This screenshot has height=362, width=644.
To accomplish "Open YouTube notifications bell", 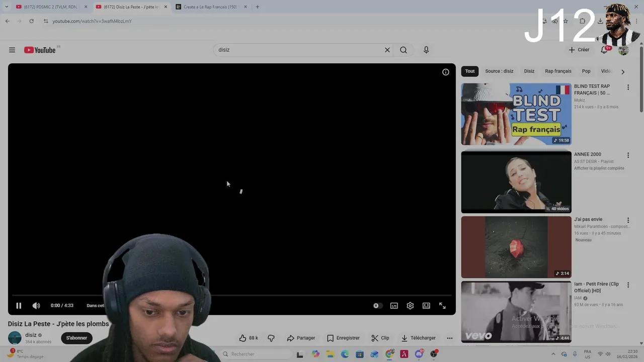I will point(604,50).
